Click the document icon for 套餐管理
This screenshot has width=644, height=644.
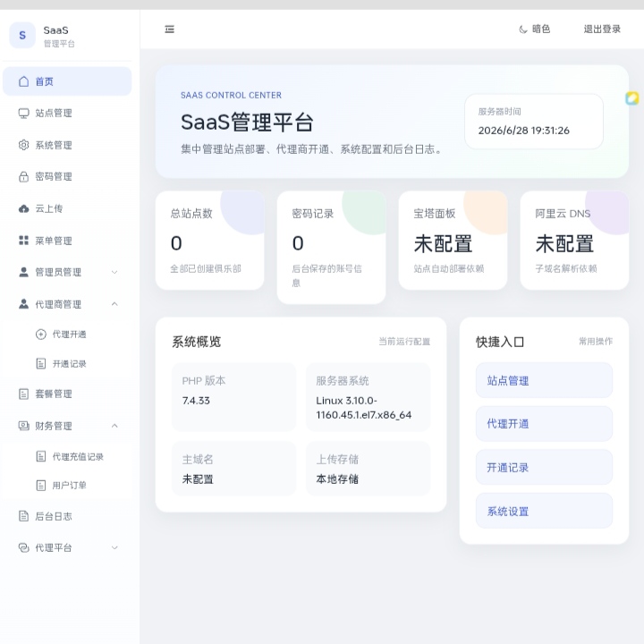[24, 394]
